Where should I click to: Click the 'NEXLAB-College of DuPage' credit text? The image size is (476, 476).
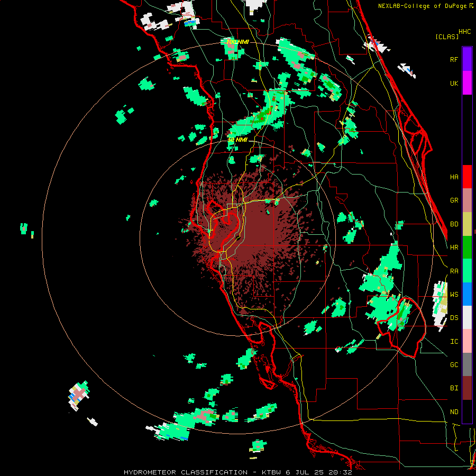point(422,6)
